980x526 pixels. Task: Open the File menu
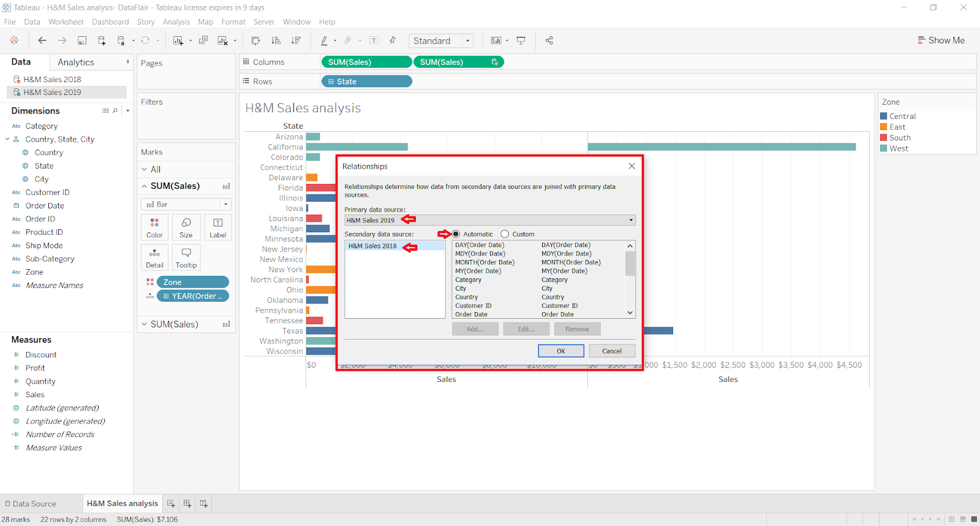[10, 22]
